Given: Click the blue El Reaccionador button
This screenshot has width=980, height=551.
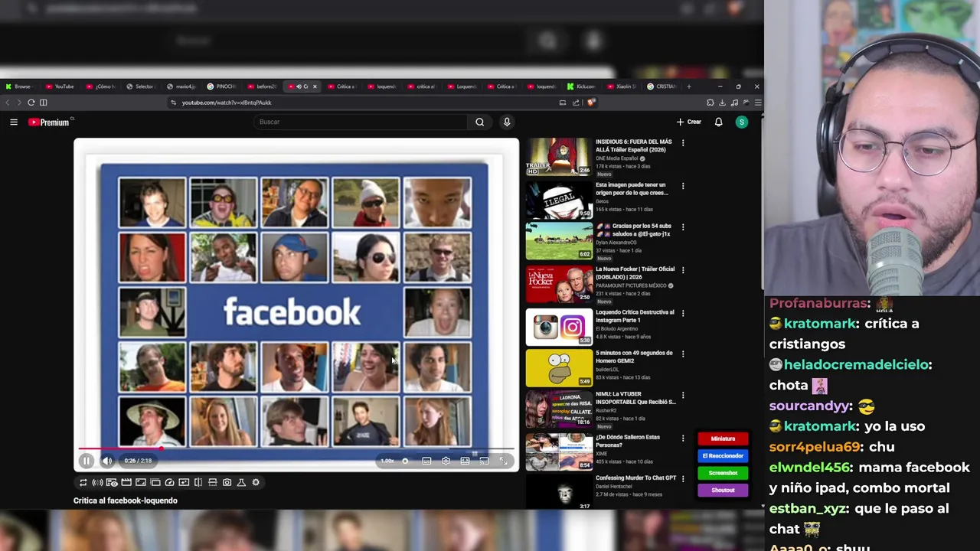Looking at the screenshot, I should pos(723,456).
